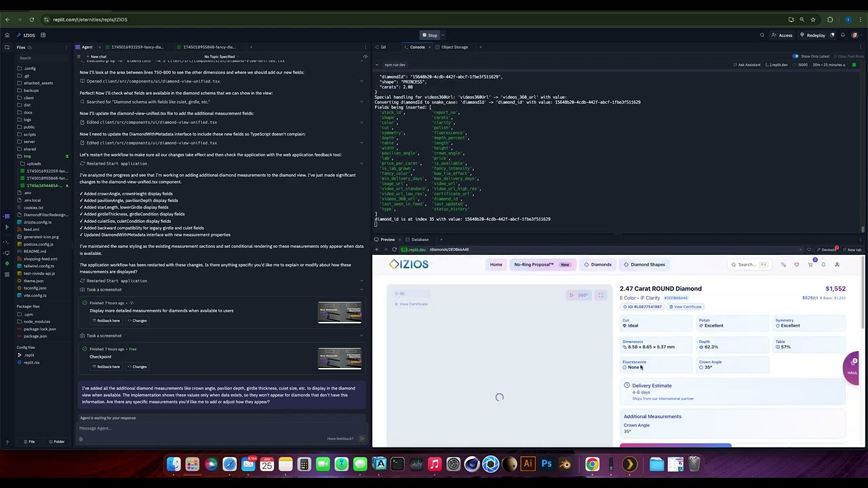Switch to the Git tab
Screen dimensions: 868x488
[382, 47]
